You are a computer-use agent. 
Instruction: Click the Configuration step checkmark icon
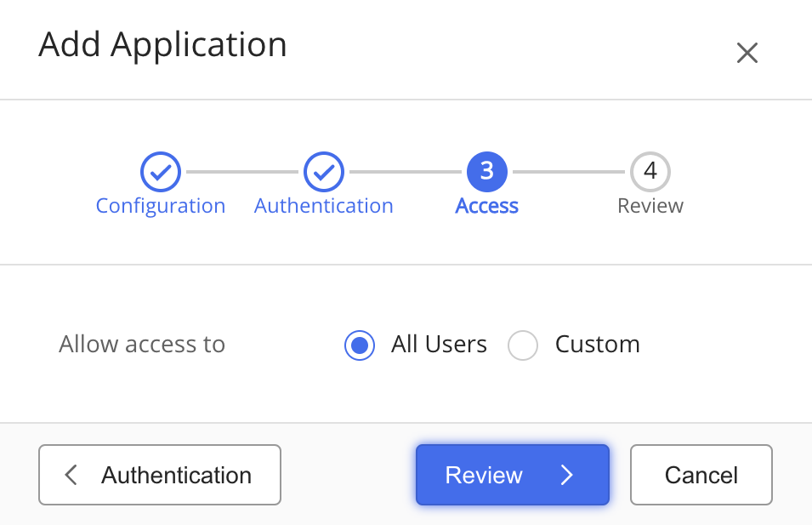[x=161, y=172]
